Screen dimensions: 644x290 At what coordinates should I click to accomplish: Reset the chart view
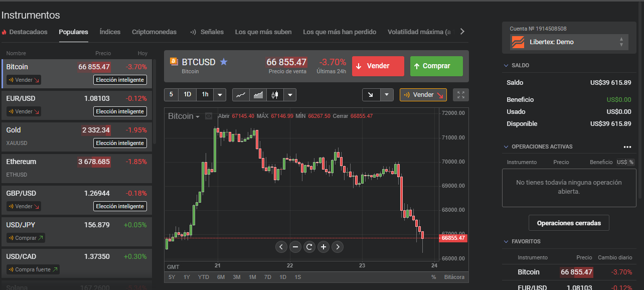[x=309, y=246]
